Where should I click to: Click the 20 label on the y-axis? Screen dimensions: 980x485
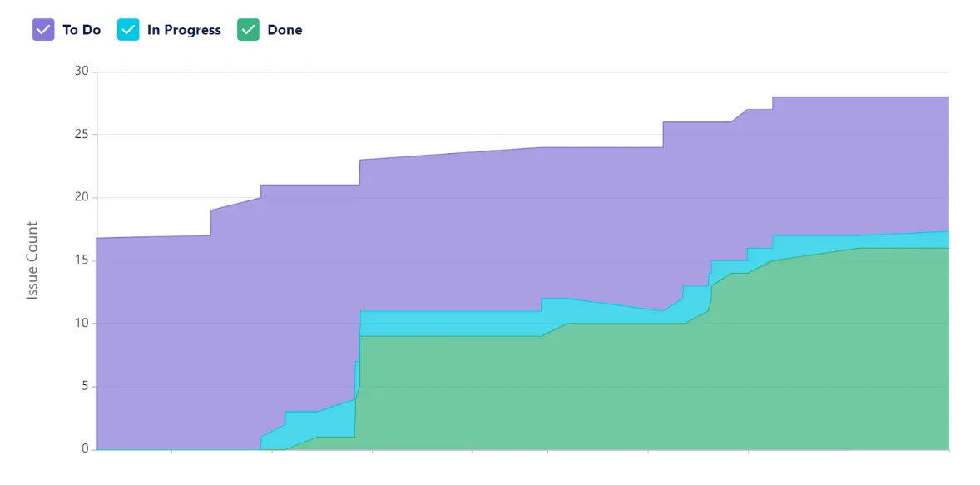81,197
